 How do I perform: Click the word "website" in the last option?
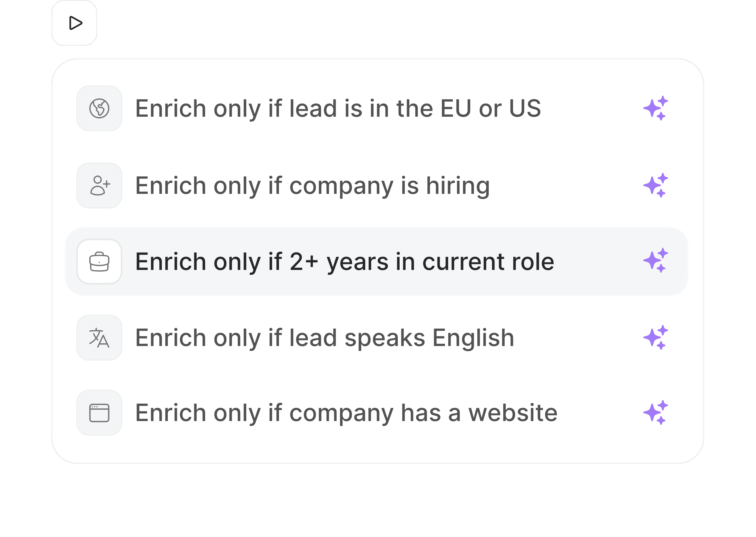513,413
